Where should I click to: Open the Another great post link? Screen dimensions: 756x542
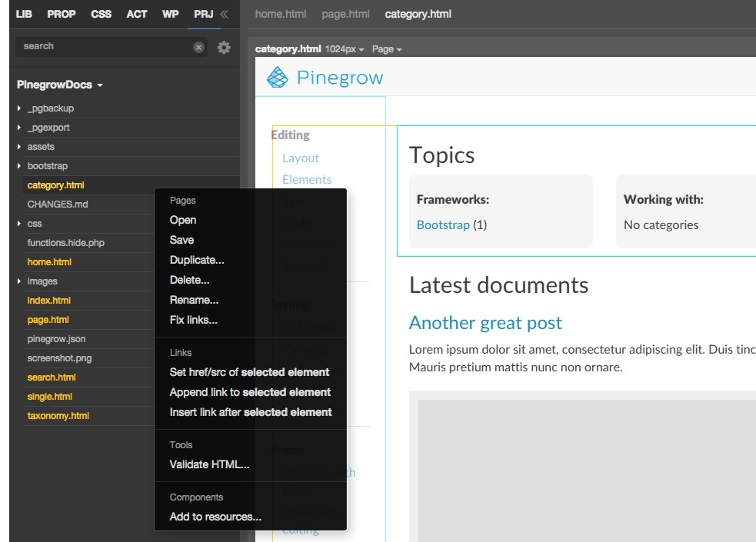(485, 323)
